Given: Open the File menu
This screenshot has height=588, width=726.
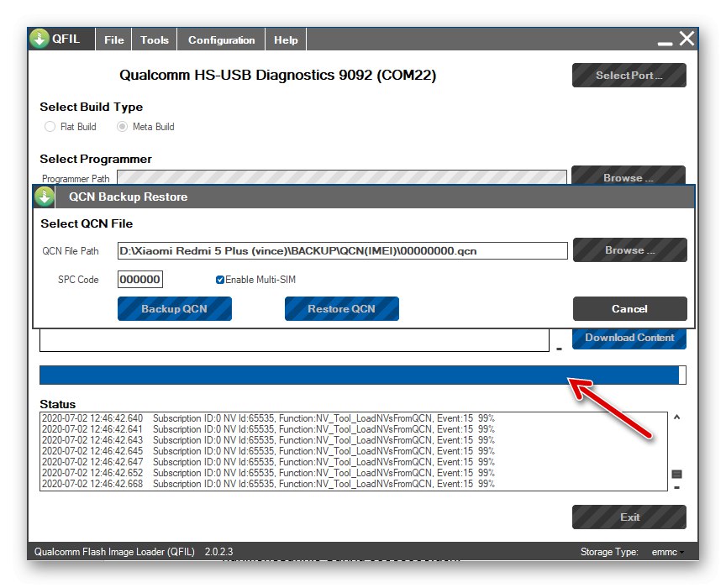Looking at the screenshot, I should pyautogui.click(x=114, y=39).
